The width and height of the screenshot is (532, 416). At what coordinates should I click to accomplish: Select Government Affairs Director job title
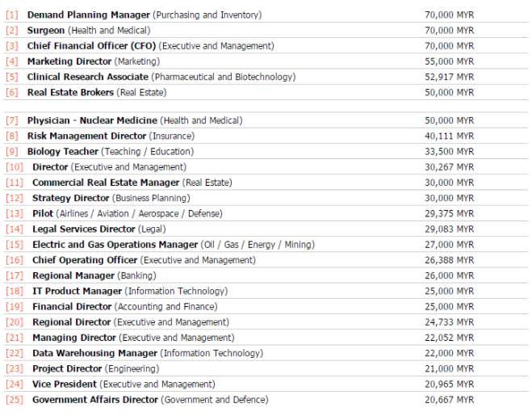click(95, 400)
